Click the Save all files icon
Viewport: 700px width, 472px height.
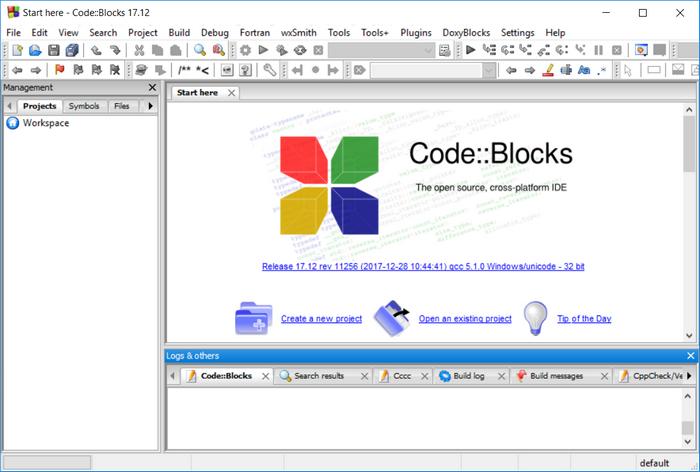(x=72, y=50)
